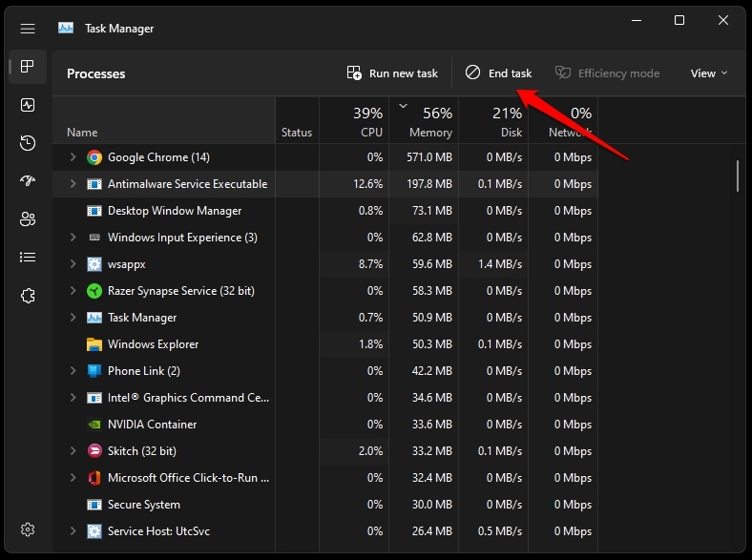Image resolution: width=752 pixels, height=560 pixels.
Task: Open App history sidebar icon
Action: click(x=28, y=143)
